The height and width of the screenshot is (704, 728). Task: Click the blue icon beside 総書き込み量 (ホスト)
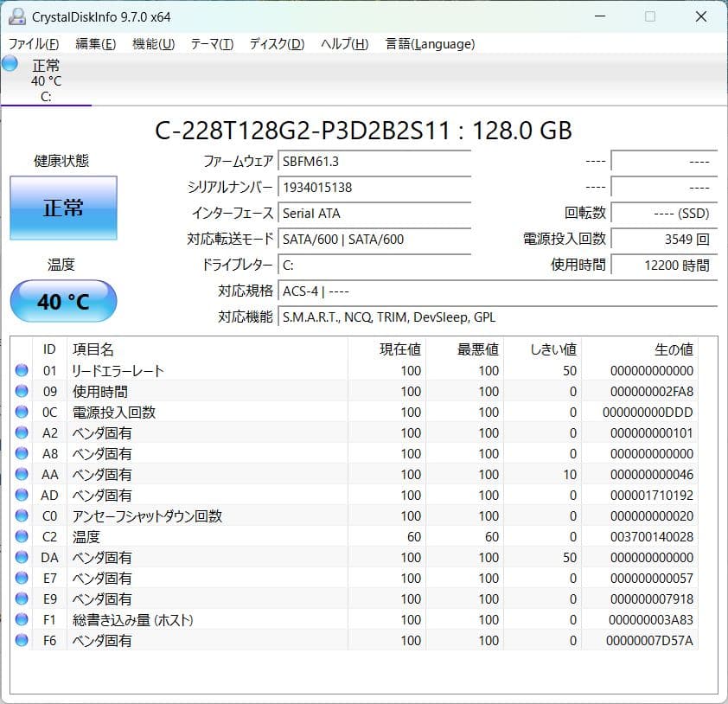[22, 620]
